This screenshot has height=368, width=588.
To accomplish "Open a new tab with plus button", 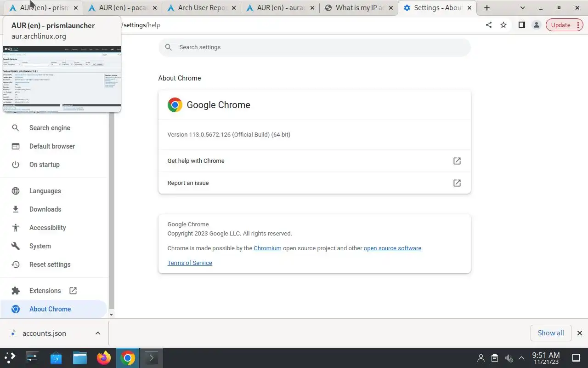I will (x=487, y=8).
